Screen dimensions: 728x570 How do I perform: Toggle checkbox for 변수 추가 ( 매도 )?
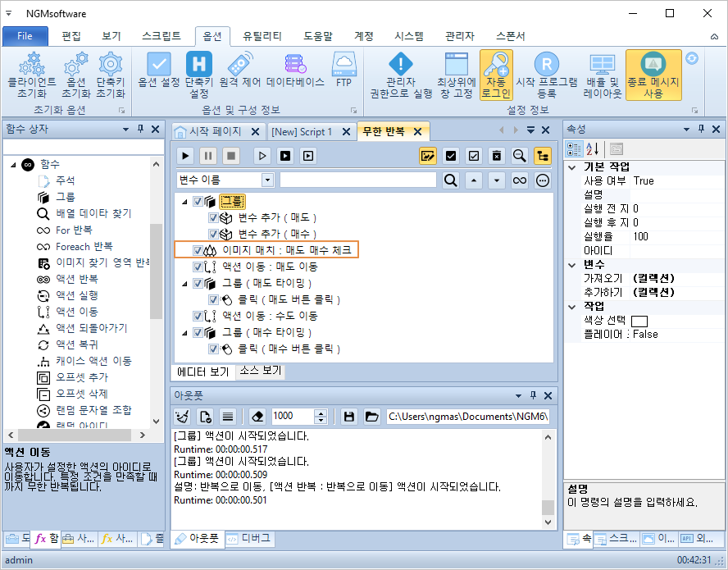tap(213, 218)
